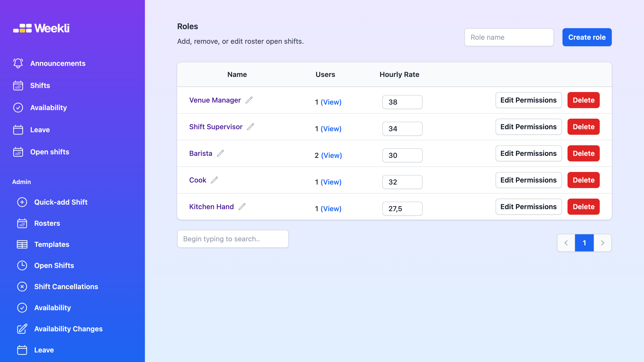Click Venue Manager hourly rate field
The height and width of the screenshot is (362, 644).
(x=402, y=102)
